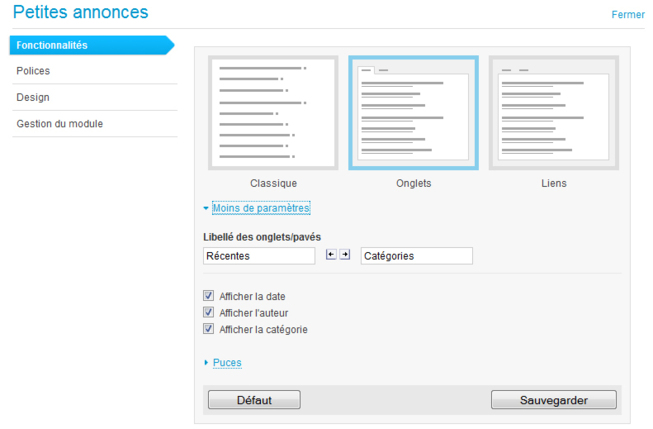This screenshot has height=429, width=653.
Task: Go to the Design tab
Action: tap(33, 97)
